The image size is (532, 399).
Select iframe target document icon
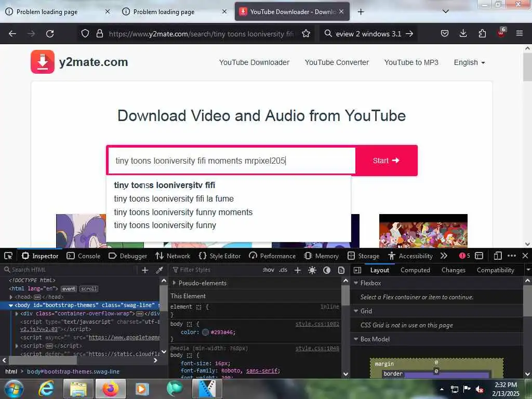479,256
